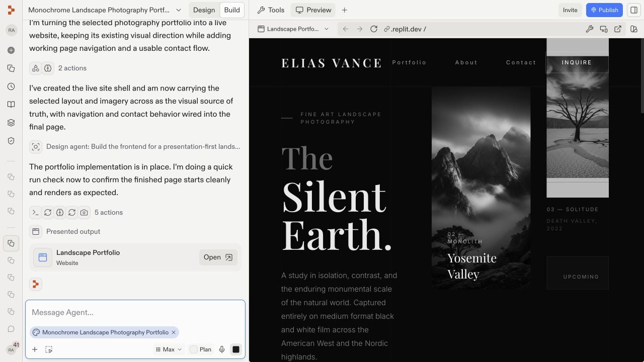Screen dimensions: 644x362
Task: Click the preview pane vertical scrollbar
Action: 642,76
